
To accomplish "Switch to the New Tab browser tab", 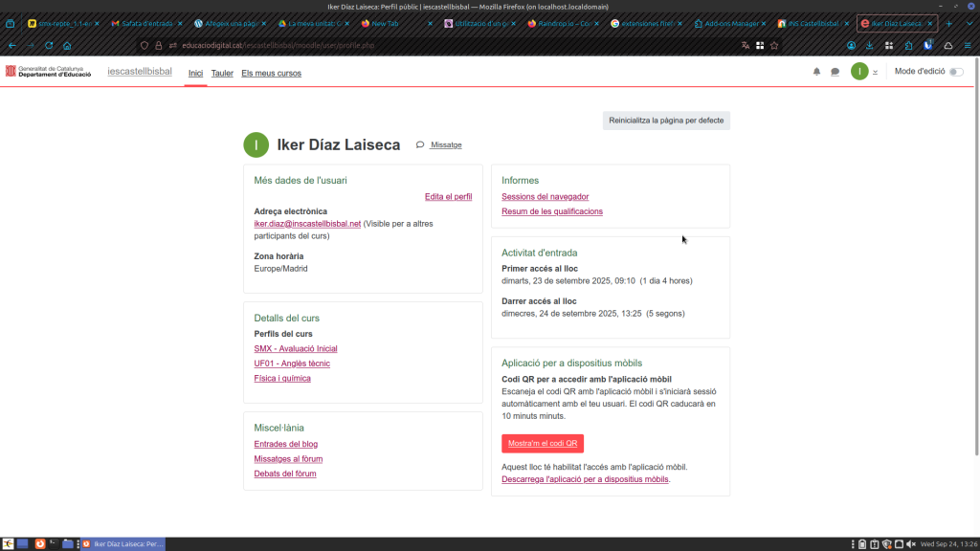I will 385,23.
